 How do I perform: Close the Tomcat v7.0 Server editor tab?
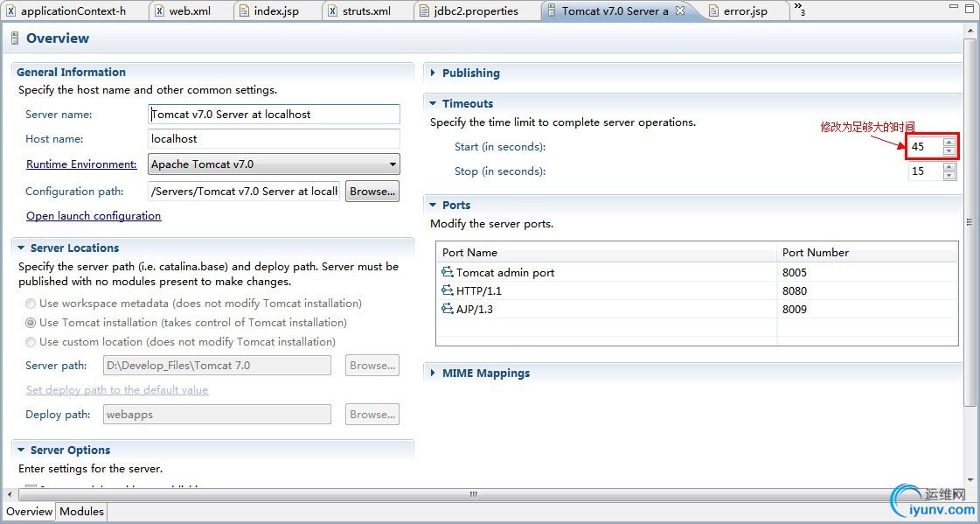[x=680, y=10]
